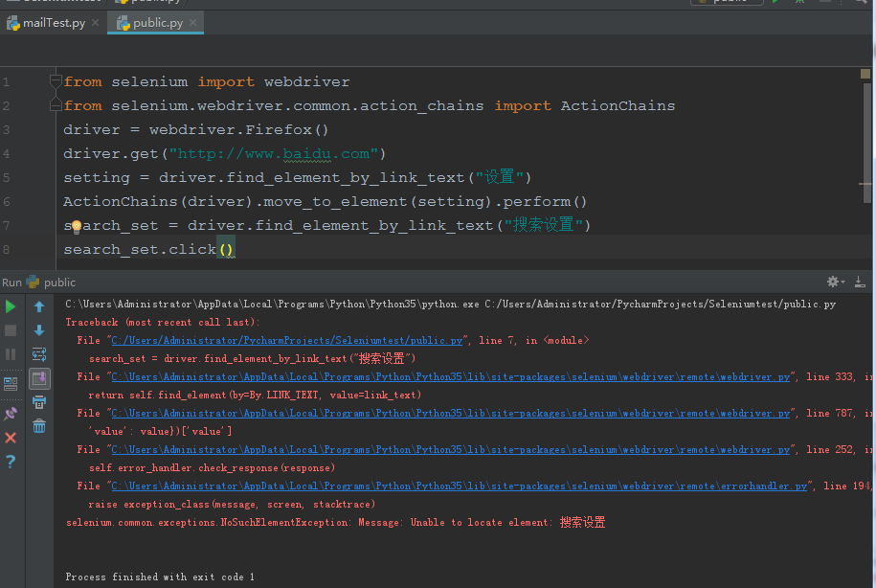This screenshot has height=588, width=876.
Task: Collapse the import fold marker on line 2
Action: tap(56, 105)
